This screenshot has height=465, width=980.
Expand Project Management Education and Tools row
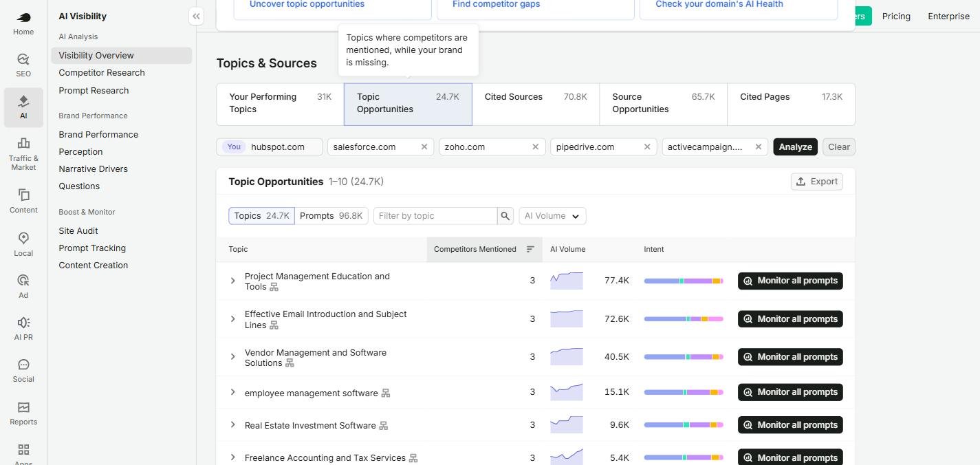point(232,281)
